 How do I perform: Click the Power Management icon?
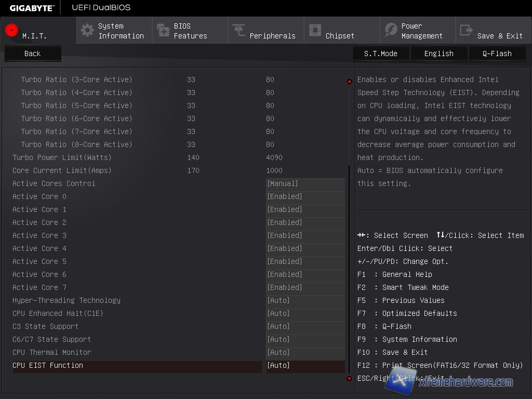coord(391,30)
